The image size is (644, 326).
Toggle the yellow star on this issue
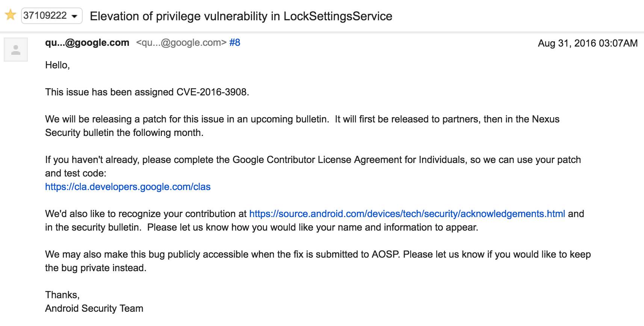click(x=10, y=15)
